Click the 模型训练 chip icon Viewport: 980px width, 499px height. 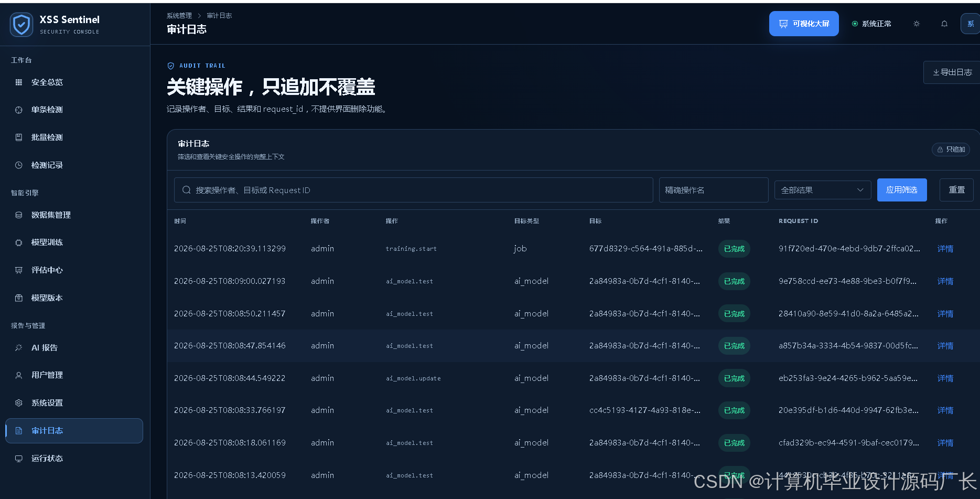(19, 242)
